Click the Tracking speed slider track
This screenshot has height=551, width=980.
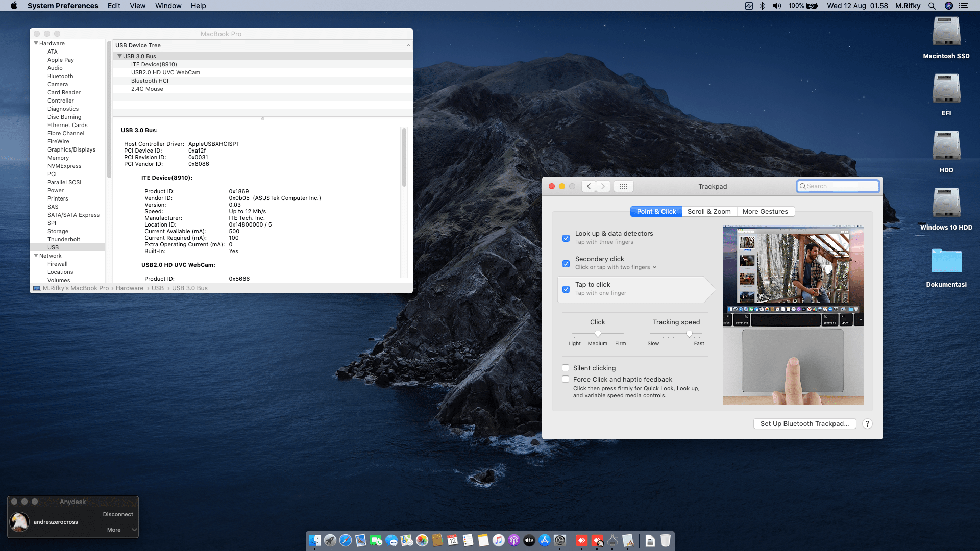point(669,334)
